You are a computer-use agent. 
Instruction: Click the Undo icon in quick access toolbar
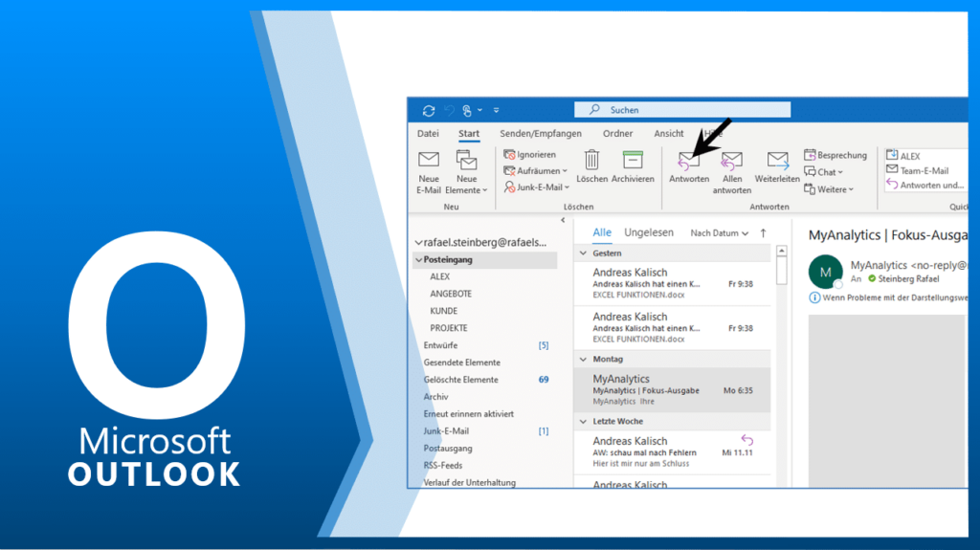(x=449, y=111)
